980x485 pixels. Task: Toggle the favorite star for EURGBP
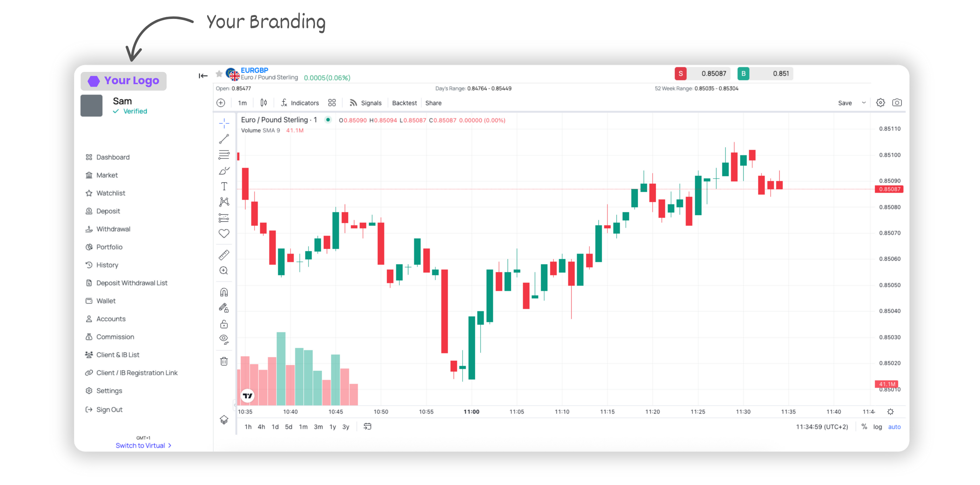pos(219,74)
